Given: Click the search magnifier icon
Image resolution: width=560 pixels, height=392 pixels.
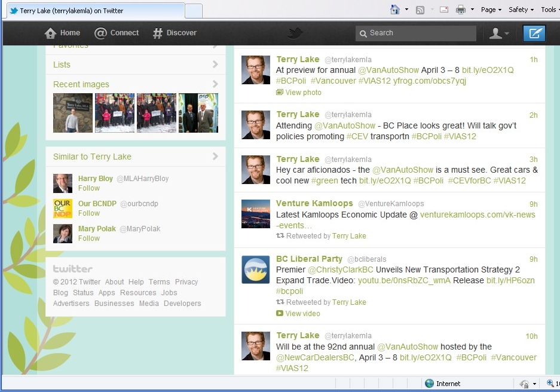Looking at the screenshot, I should pyautogui.click(x=363, y=33).
